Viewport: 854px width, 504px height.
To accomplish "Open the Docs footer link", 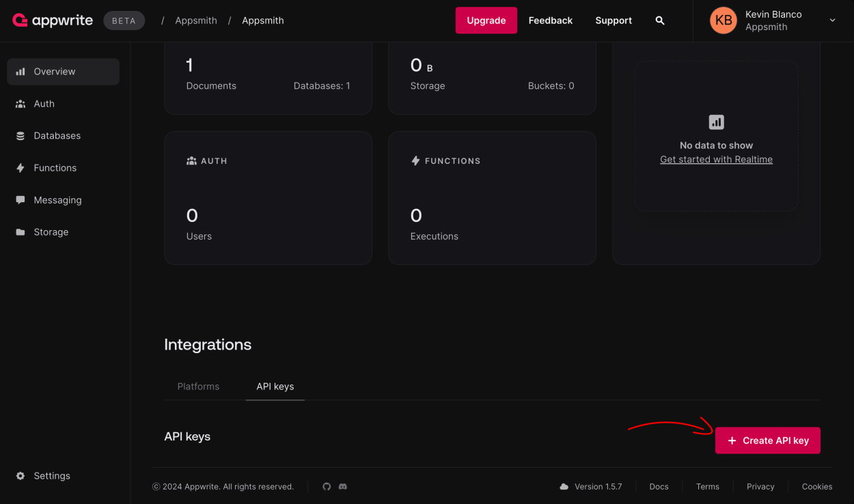I will 659,487.
